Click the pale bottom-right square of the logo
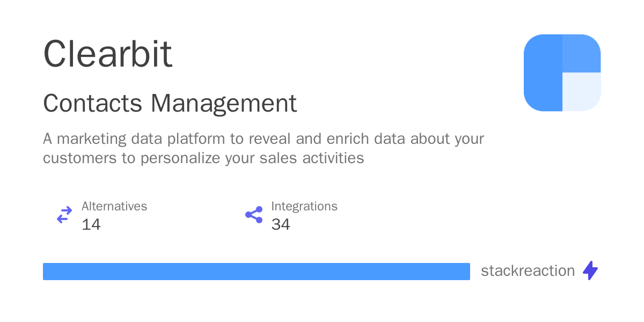The image size is (644, 322). (x=581, y=92)
